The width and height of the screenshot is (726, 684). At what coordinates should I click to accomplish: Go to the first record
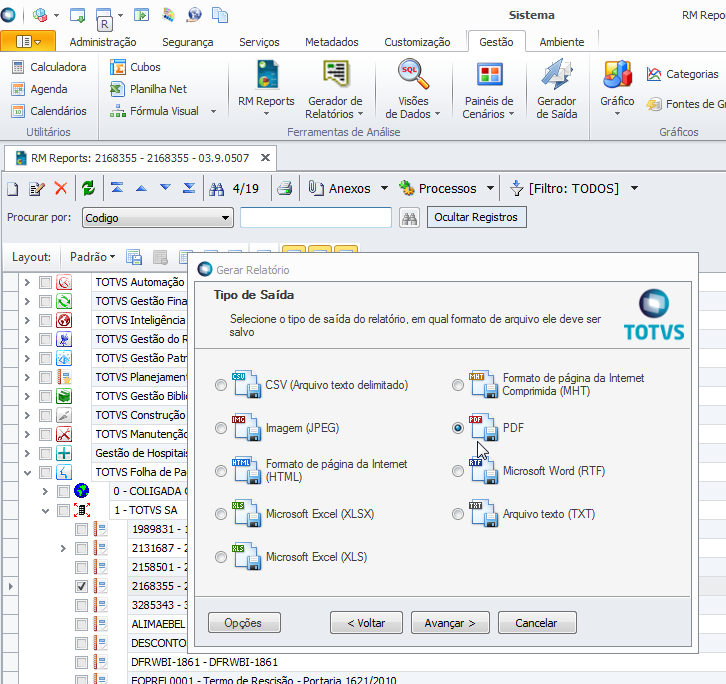[117, 188]
